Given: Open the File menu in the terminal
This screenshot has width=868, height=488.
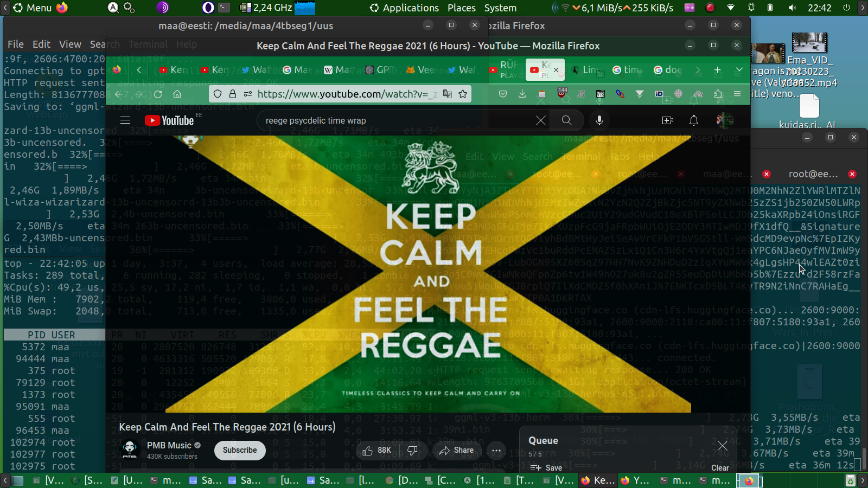Looking at the screenshot, I should tap(16, 44).
